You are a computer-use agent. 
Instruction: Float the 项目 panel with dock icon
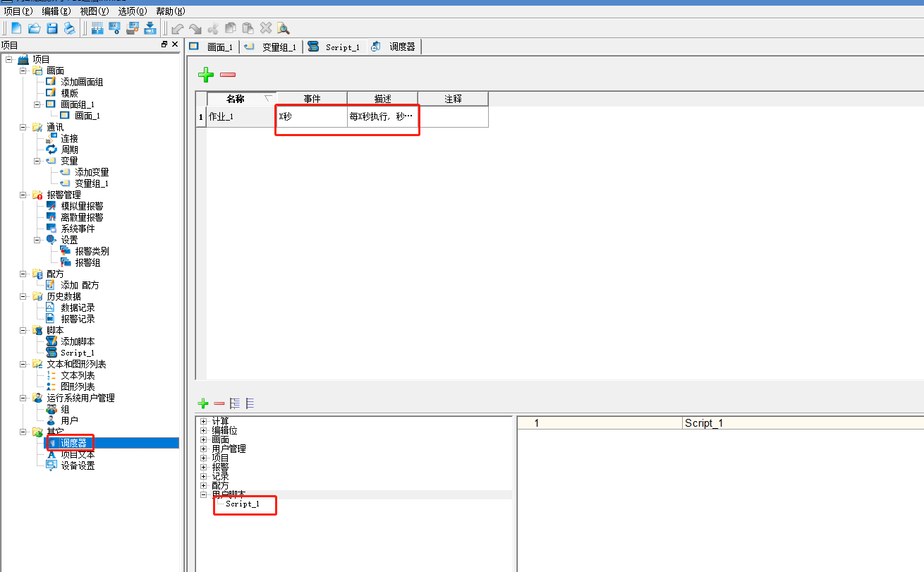tap(164, 44)
